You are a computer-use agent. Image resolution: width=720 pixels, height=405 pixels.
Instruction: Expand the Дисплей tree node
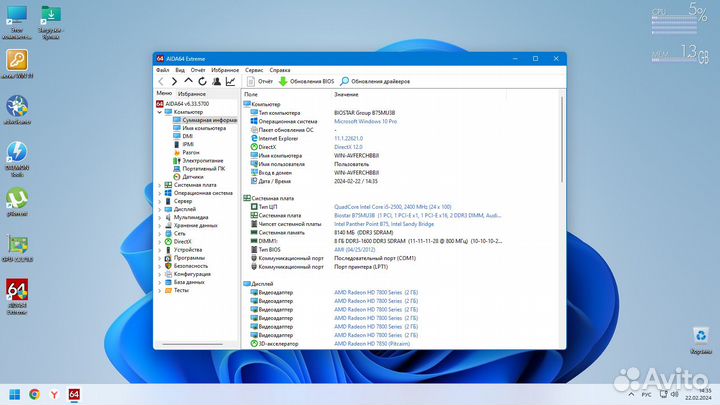(159, 209)
